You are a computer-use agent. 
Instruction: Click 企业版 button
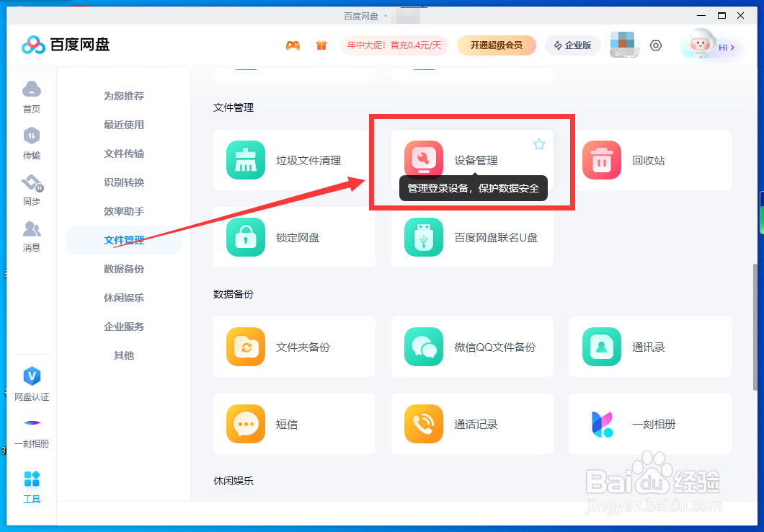click(572, 45)
